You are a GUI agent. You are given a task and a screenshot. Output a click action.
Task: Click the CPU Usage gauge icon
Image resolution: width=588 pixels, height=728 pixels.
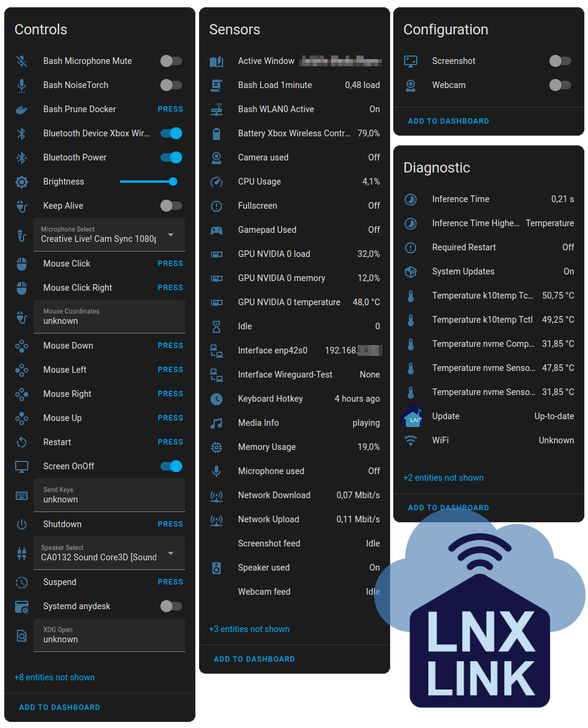217,182
